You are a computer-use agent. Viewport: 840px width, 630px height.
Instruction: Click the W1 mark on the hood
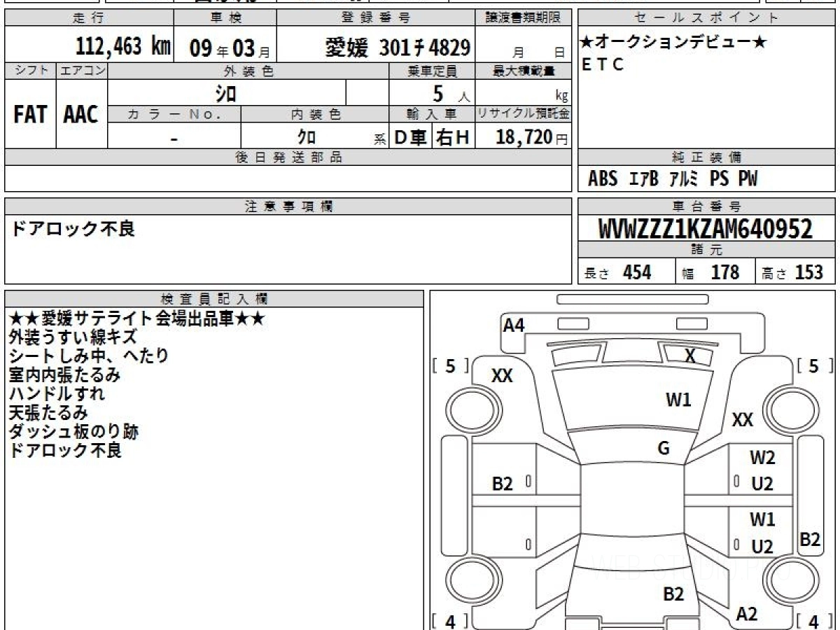[x=678, y=400]
